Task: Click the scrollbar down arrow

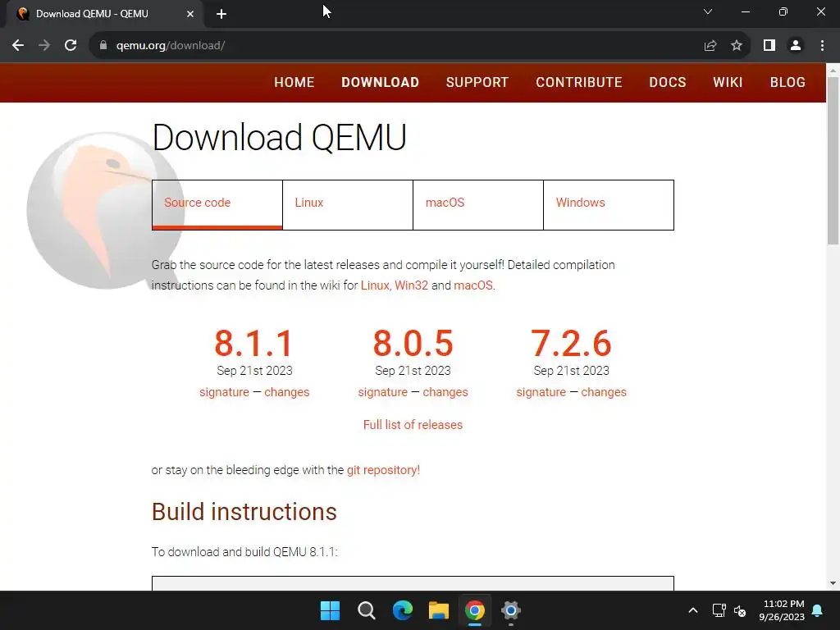Action: (833, 583)
